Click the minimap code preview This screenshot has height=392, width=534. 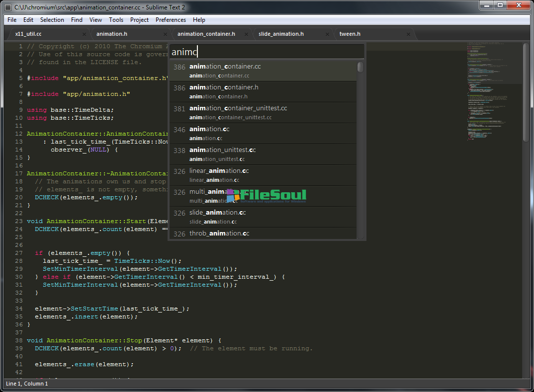(492, 89)
